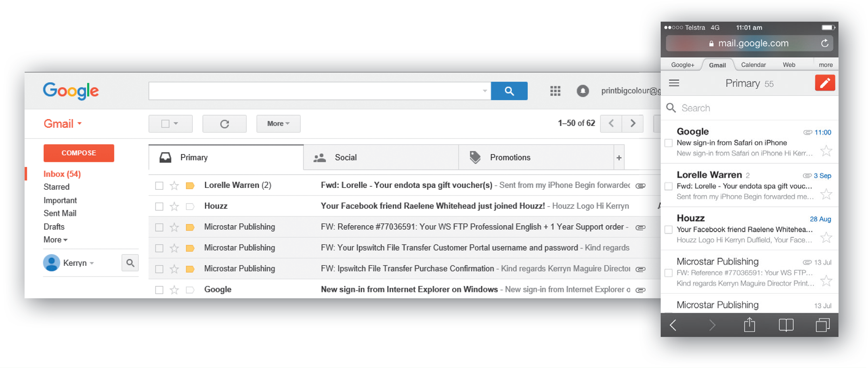Switch to the Promotions inbox tab
Image resolution: width=868 pixels, height=368 pixels.
coord(536,158)
